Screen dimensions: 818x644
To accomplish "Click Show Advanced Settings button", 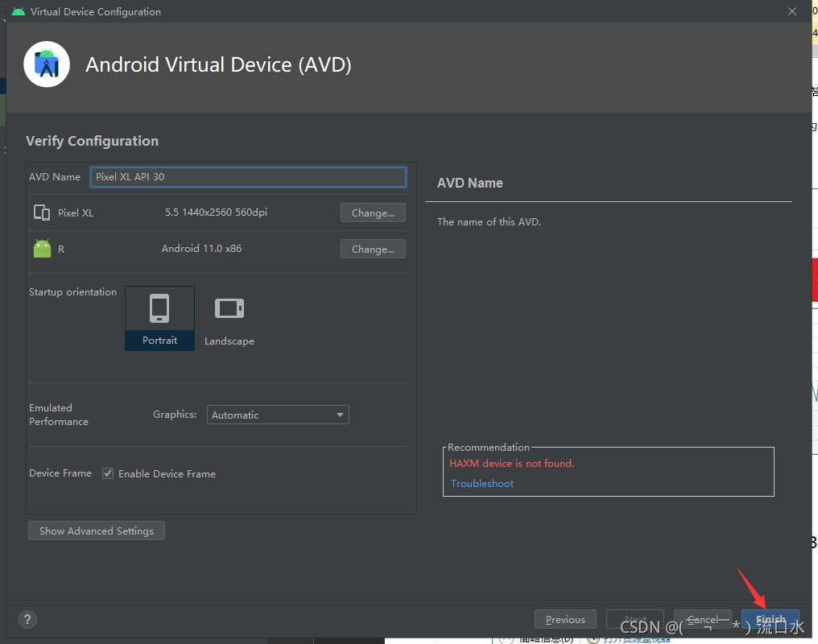I will pos(97,530).
